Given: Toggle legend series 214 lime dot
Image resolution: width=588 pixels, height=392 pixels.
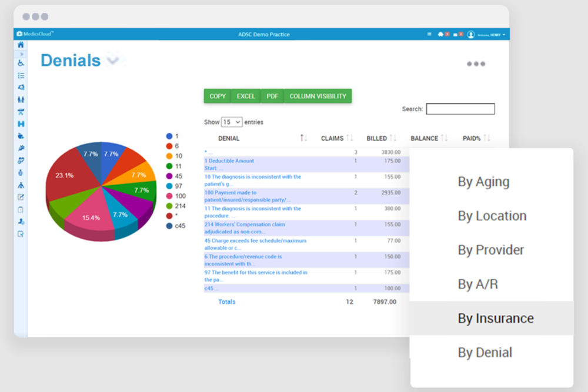Looking at the screenshot, I should 169,206.
